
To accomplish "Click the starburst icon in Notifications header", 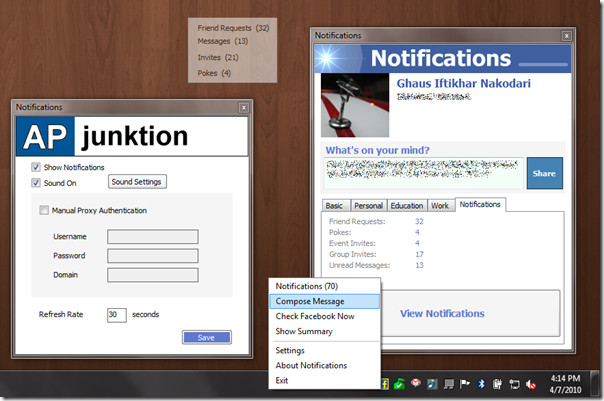I will click(327, 58).
